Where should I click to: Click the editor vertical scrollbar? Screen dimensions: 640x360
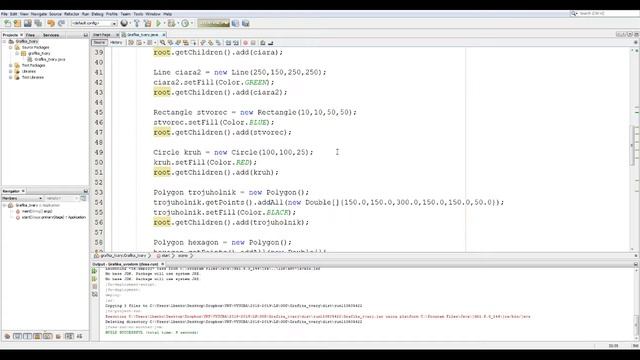[x=633, y=149]
